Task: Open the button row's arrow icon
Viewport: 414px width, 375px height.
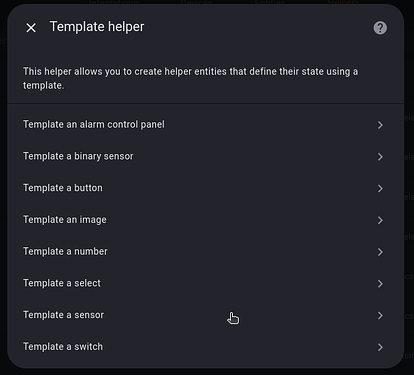Action: point(380,188)
